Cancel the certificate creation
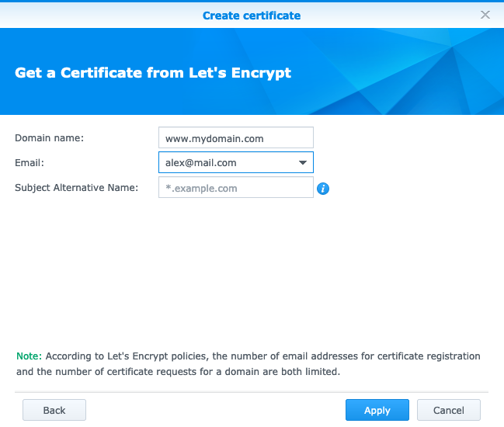The image size is (504, 427). tap(449, 410)
